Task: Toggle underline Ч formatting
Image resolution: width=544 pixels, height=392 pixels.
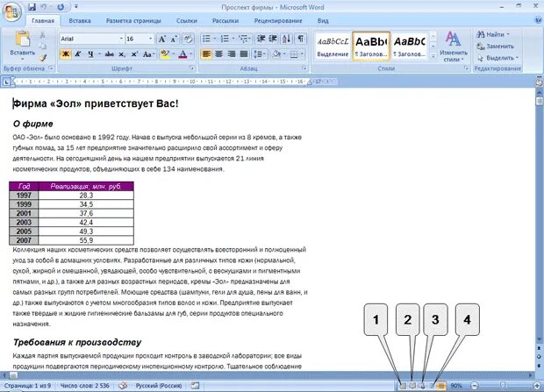Action: tap(90, 54)
